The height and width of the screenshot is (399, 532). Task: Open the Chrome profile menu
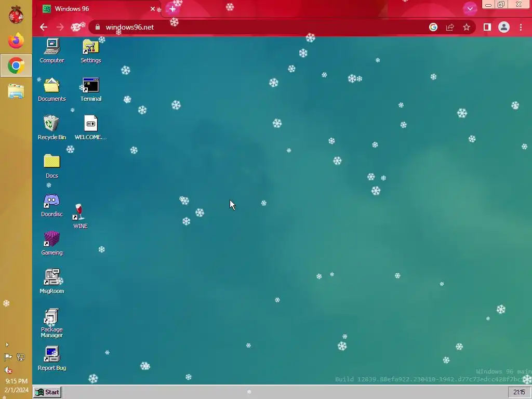pos(504,27)
